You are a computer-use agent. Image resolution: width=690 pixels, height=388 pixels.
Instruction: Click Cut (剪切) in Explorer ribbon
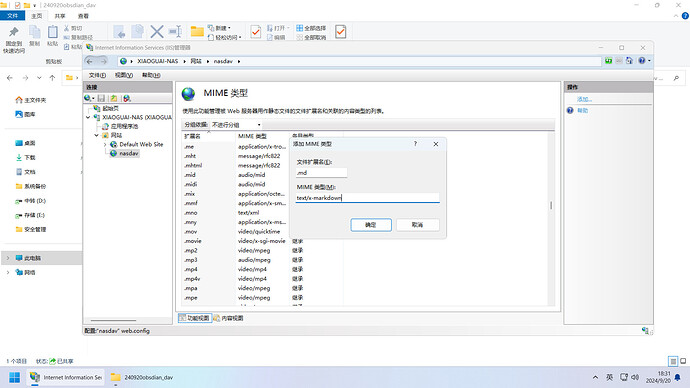click(73, 28)
